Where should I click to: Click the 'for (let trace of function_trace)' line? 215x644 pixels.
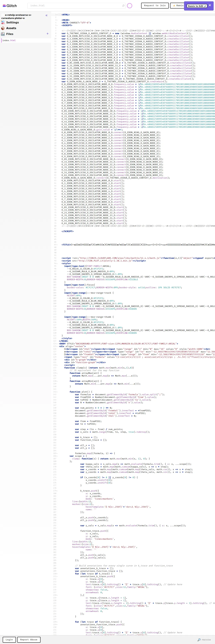pos(98,622)
